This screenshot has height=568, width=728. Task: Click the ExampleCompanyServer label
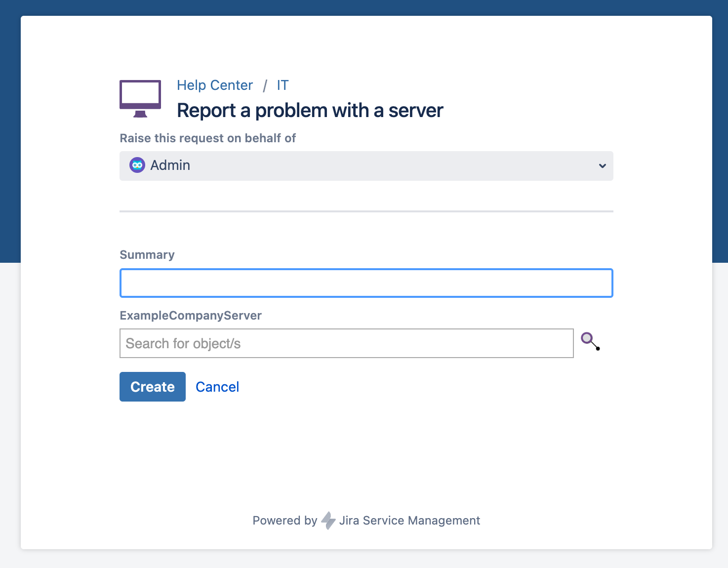click(x=191, y=316)
